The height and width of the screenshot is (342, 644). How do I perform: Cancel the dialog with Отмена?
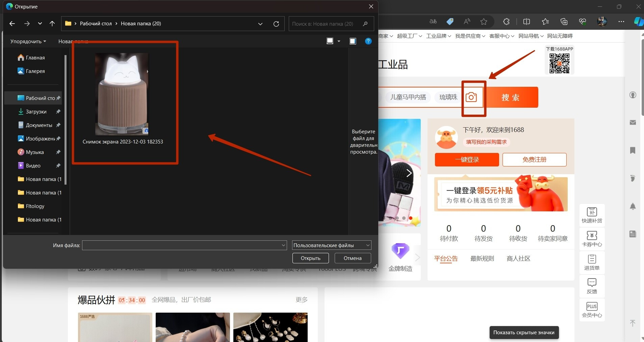point(353,258)
